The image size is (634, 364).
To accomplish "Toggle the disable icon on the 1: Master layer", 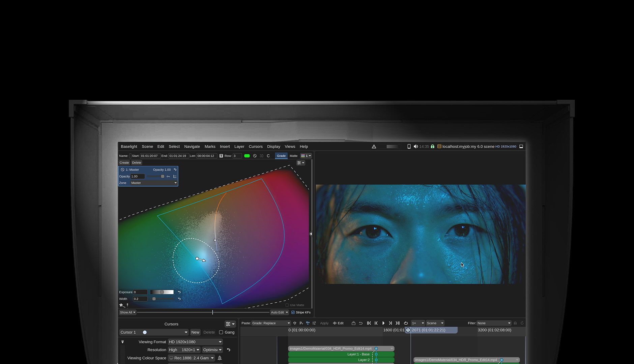I will pos(122,170).
